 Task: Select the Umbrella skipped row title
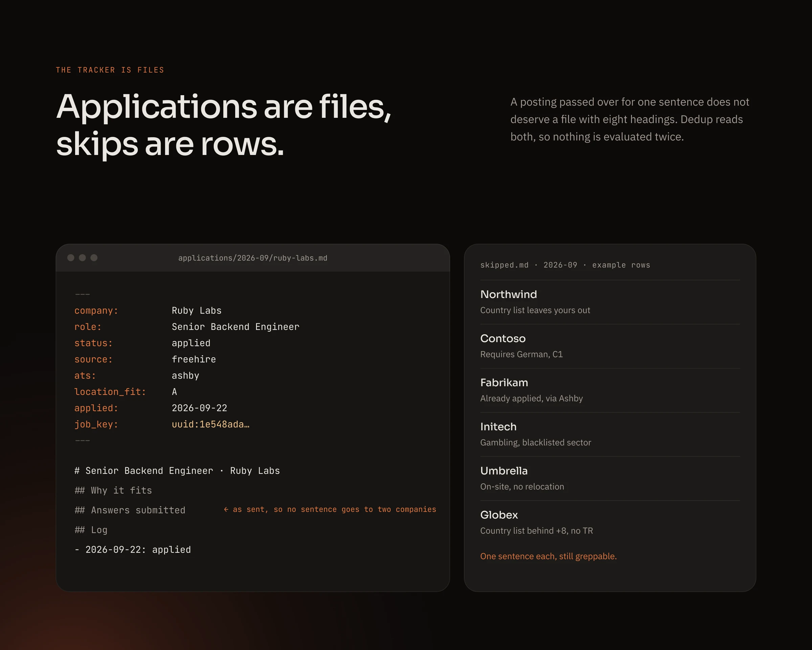504,471
